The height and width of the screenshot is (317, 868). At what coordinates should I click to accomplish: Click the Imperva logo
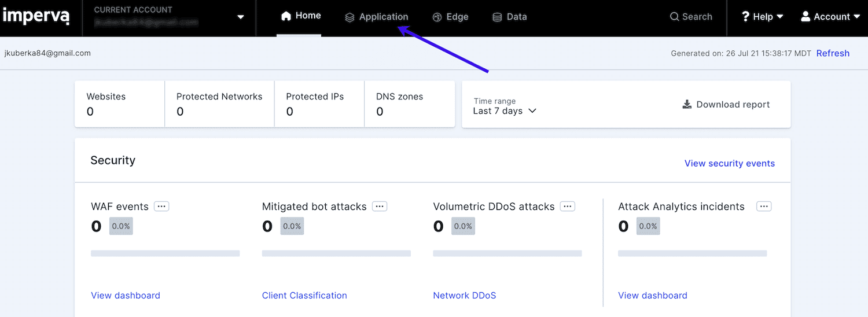click(x=36, y=16)
